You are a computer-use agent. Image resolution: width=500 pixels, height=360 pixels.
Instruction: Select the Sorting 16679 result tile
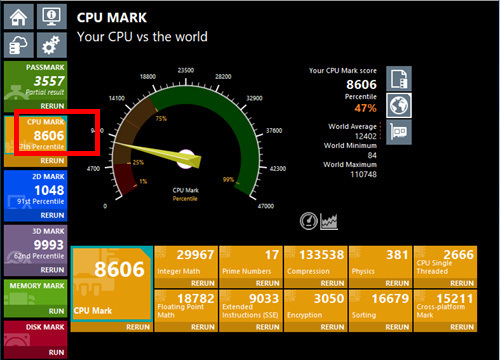coord(380,306)
